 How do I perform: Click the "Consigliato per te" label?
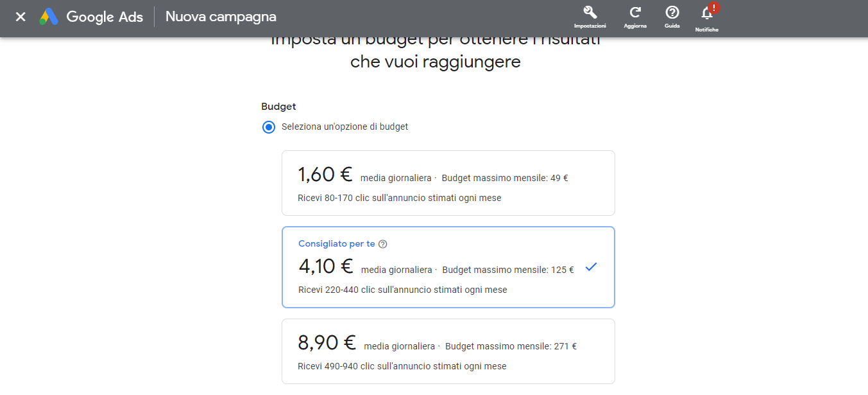pyautogui.click(x=337, y=244)
